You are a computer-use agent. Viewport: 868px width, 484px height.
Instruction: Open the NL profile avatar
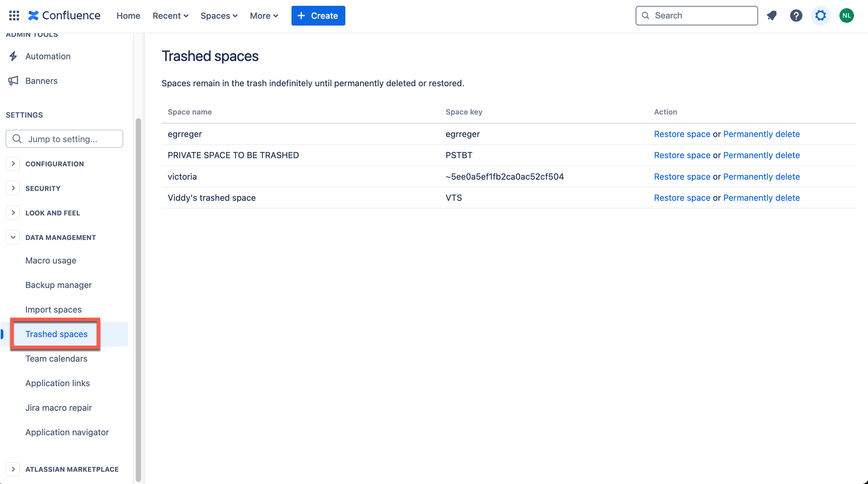tap(847, 16)
